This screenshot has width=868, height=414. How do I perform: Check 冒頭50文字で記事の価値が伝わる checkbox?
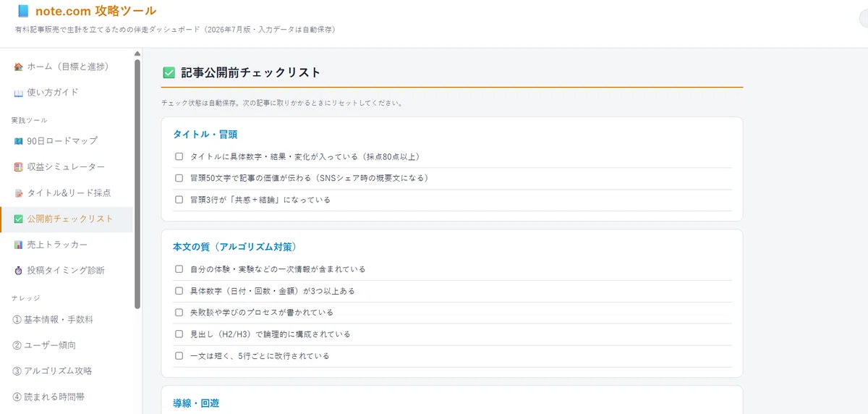pos(179,178)
